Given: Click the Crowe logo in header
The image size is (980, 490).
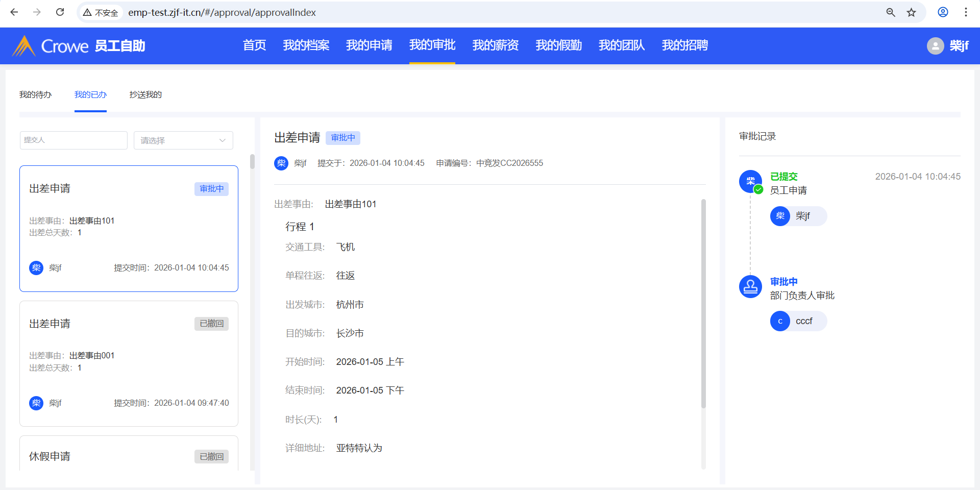Looking at the screenshot, I should tap(50, 46).
